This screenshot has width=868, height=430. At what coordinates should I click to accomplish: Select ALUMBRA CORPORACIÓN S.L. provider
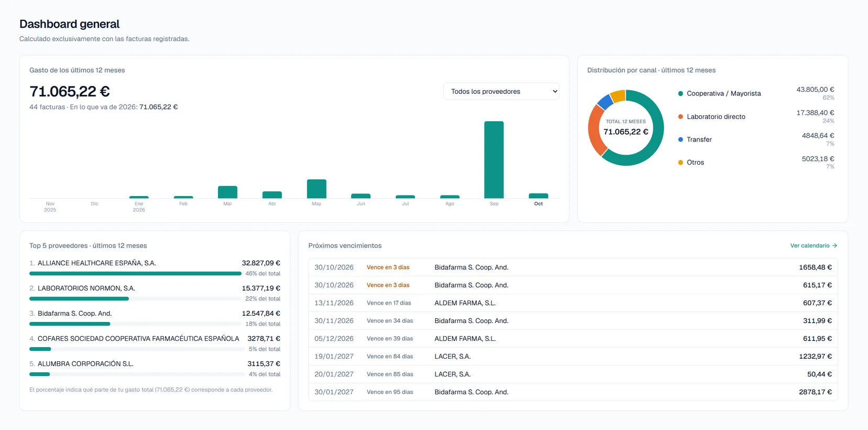(85, 364)
